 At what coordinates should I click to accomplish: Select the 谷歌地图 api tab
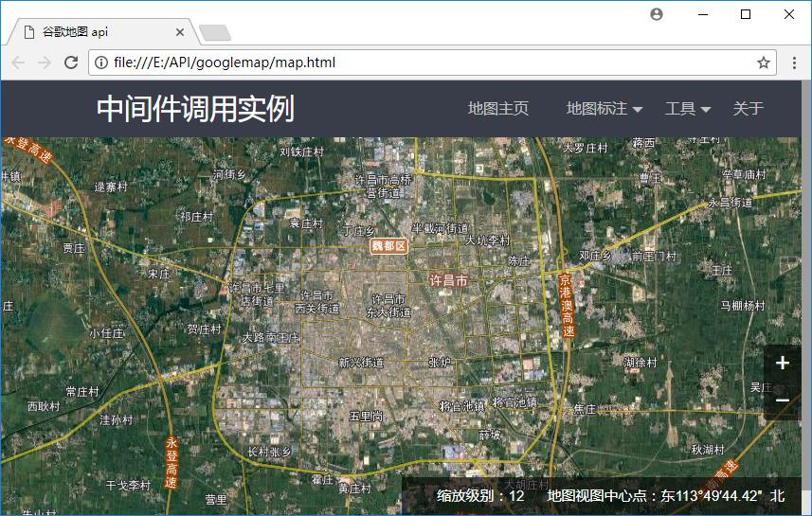click(102, 32)
